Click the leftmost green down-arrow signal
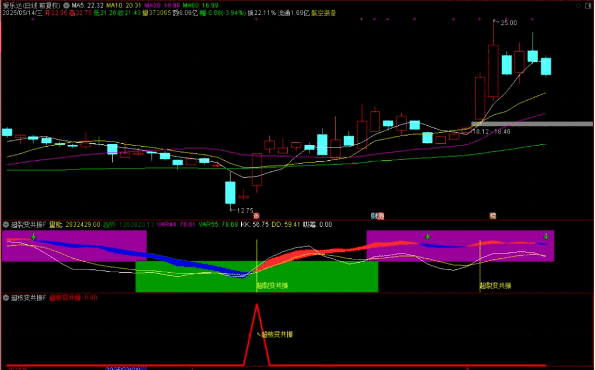 pos(34,237)
